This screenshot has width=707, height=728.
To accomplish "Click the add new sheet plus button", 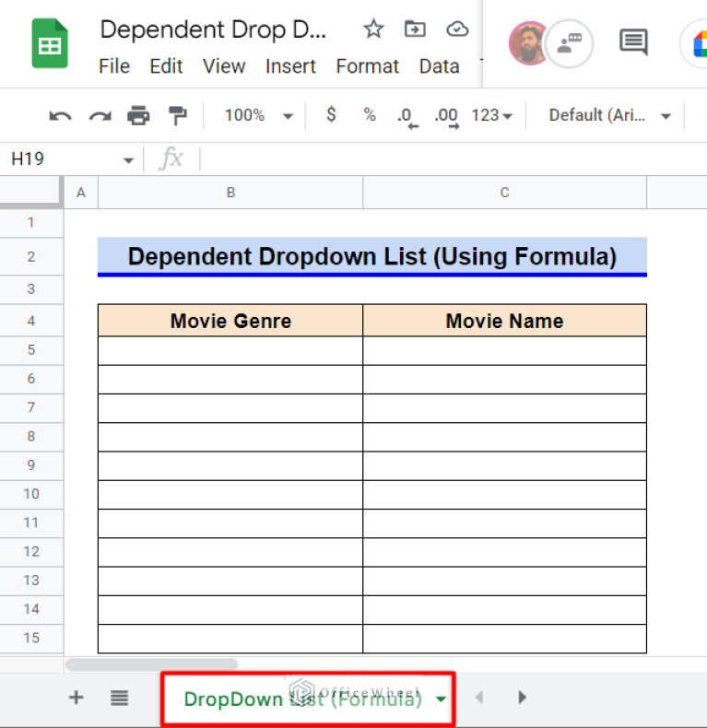I will (77, 698).
